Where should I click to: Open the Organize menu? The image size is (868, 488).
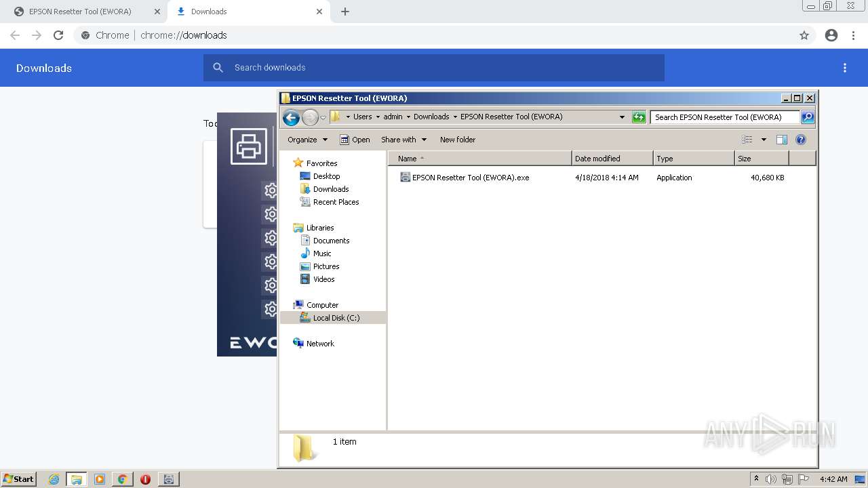307,140
